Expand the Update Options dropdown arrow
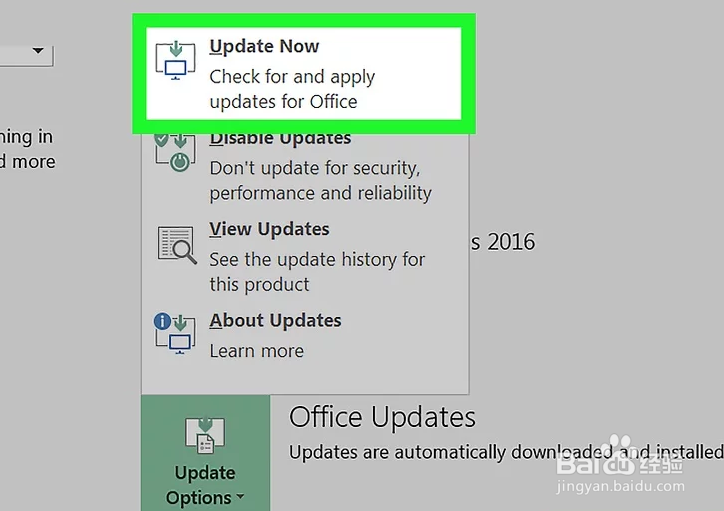This screenshot has height=511, width=724. 240,497
